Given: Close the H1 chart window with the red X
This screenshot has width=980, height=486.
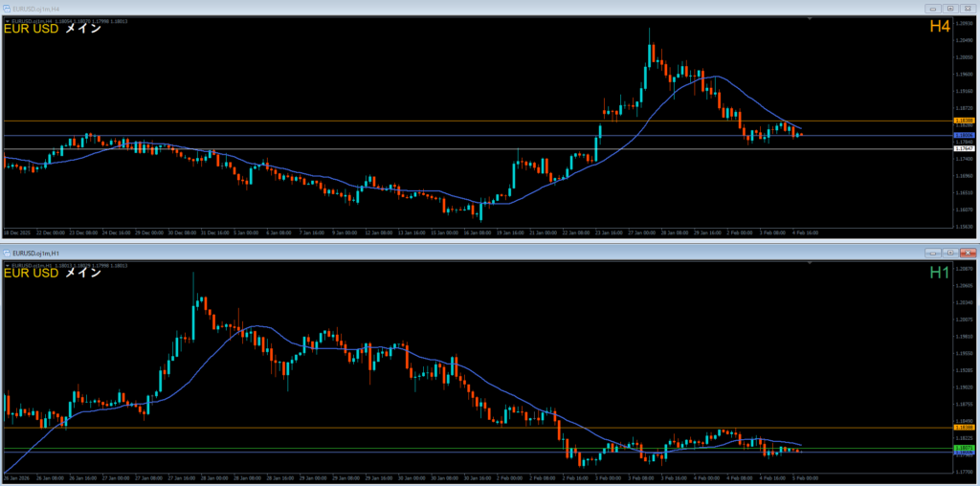Looking at the screenshot, I should pyautogui.click(x=968, y=253).
